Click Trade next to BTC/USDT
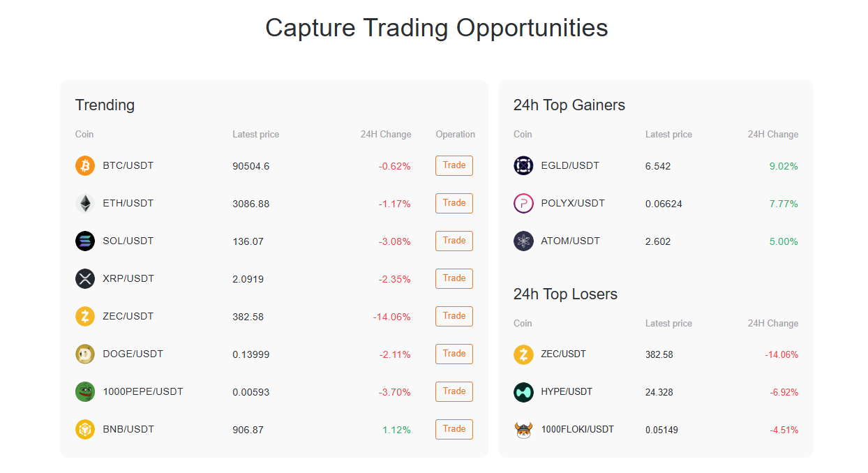The image size is (868, 473). pyautogui.click(x=454, y=165)
